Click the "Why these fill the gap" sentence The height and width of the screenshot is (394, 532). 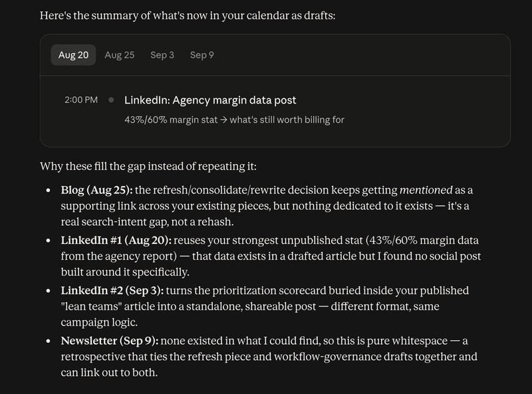(x=148, y=166)
